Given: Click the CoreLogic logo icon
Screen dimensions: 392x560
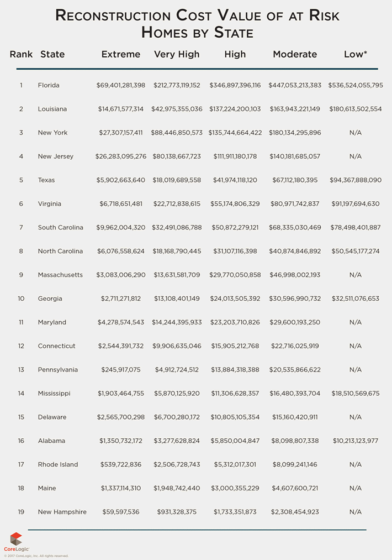Looking at the screenshot, I should coord(16,539).
